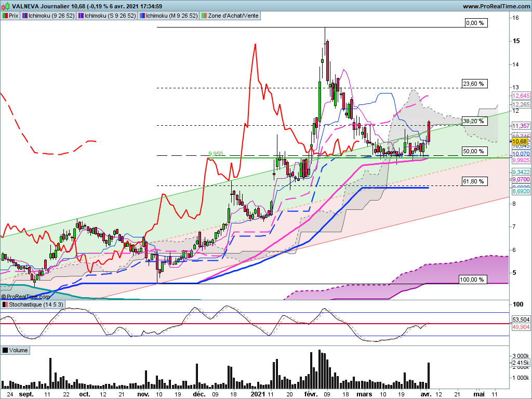Click the icon beside Ichimoku (M 9 26 52)

pyautogui.click(x=142, y=16)
